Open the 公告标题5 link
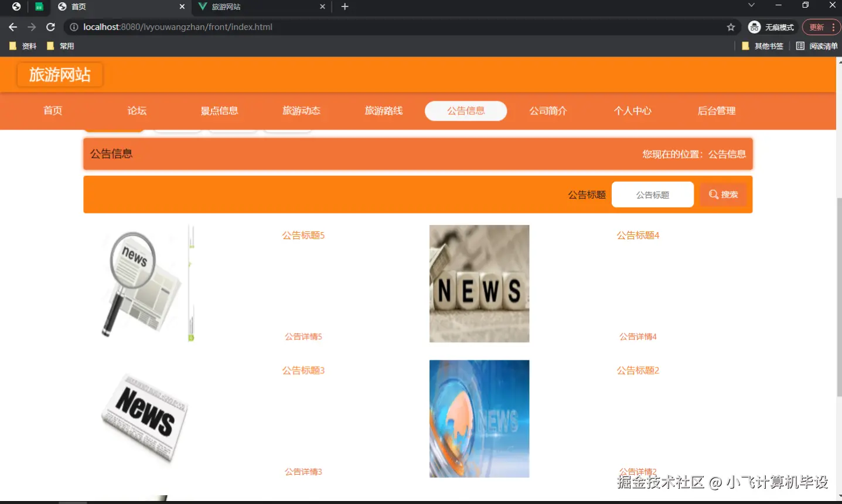Image resolution: width=842 pixels, height=504 pixels. click(304, 236)
